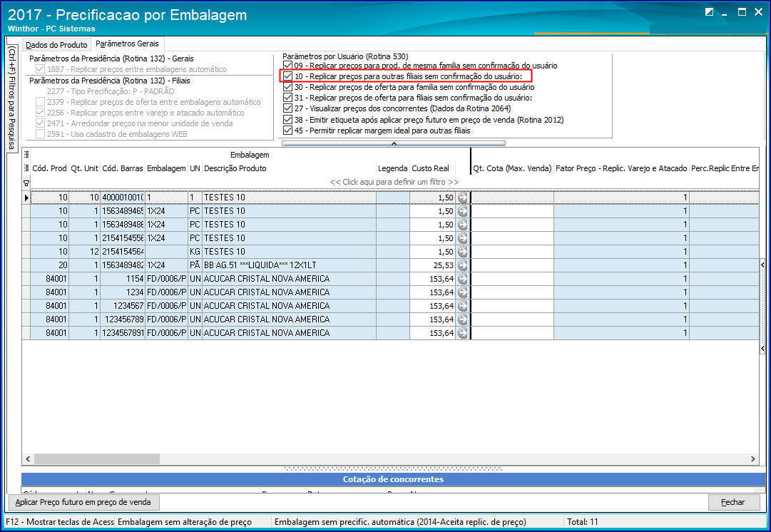Image resolution: width=771 pixels, height=532 pixels.
Task: Toggle parameter 27 visualizar preços dos concorrentes
Action: pyautogui.click(x=287, y=108)
